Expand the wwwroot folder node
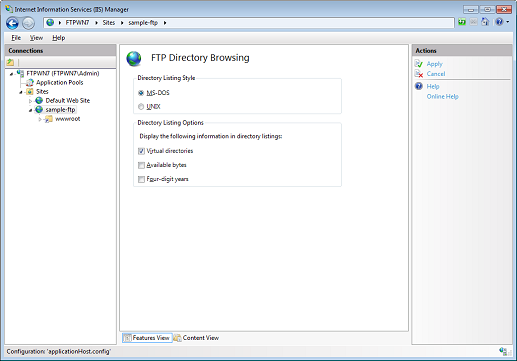Viewport: 517px width, 361px height. 40,119
